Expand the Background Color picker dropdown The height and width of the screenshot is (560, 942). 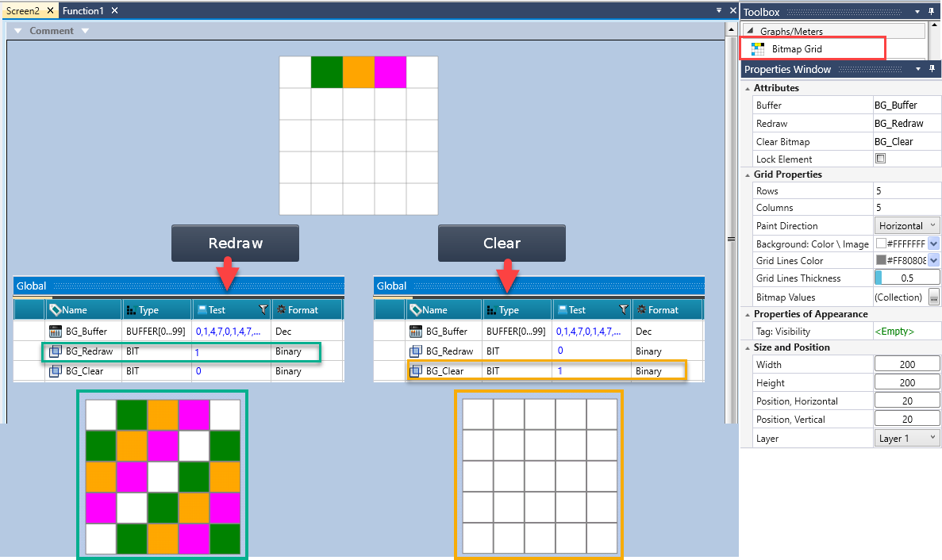tap(933, 244)
